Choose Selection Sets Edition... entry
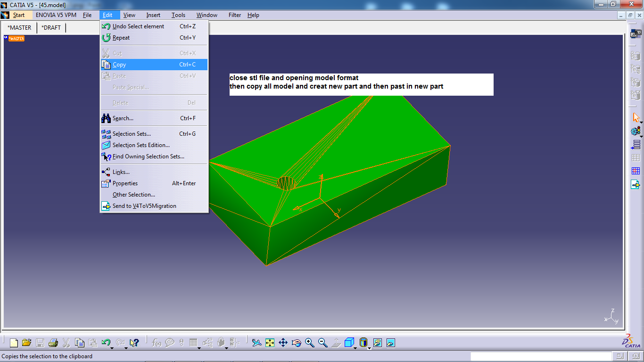This screenshot has height=362, width=644. point(154,145)
